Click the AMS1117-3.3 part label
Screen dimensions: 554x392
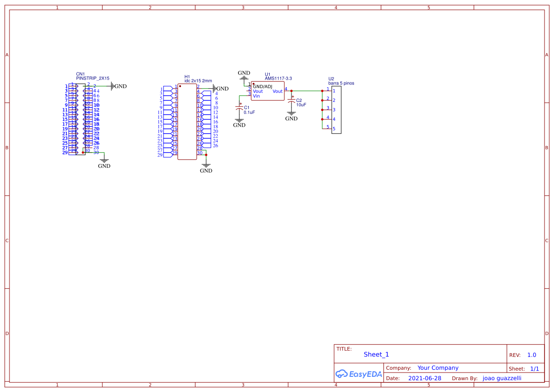[278, 79]
